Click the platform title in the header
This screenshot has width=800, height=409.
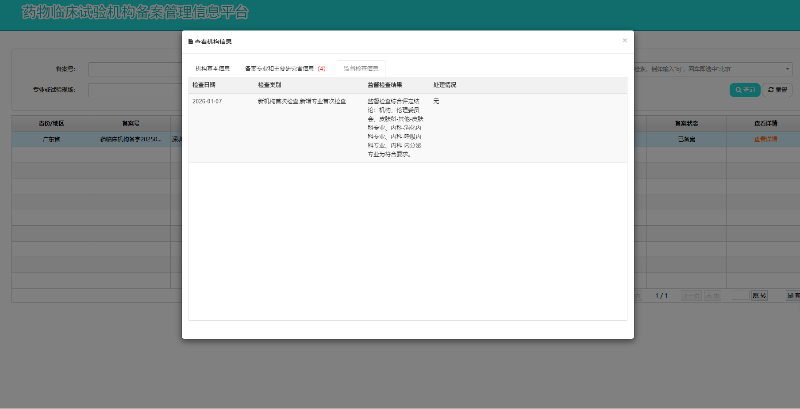pyautogui.click(x=135, y=13)
